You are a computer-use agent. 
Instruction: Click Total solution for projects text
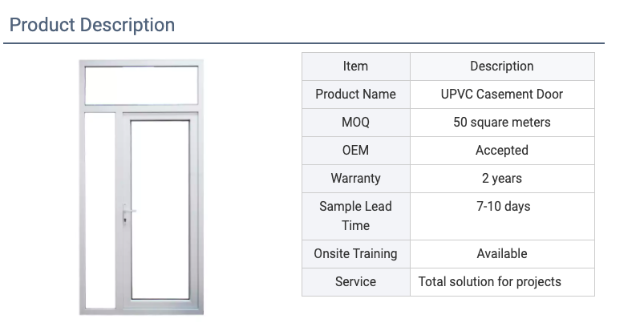(489, 281)
